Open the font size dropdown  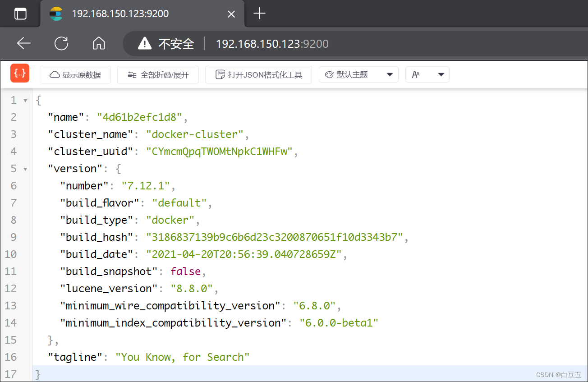(x=427, y=75)
